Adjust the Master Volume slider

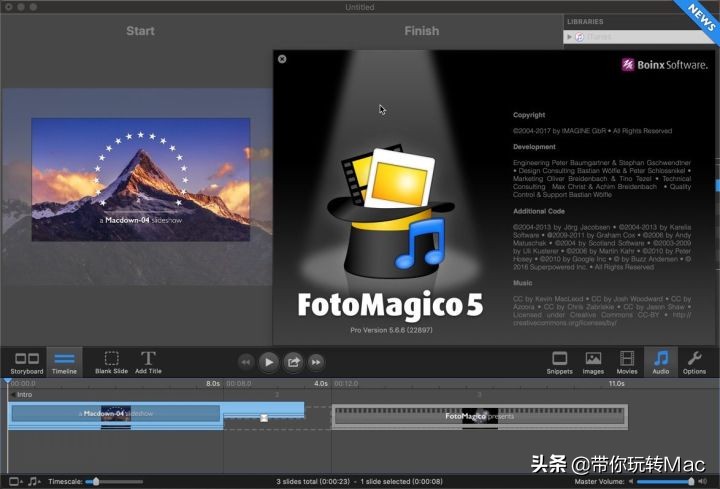coord(690,481)
